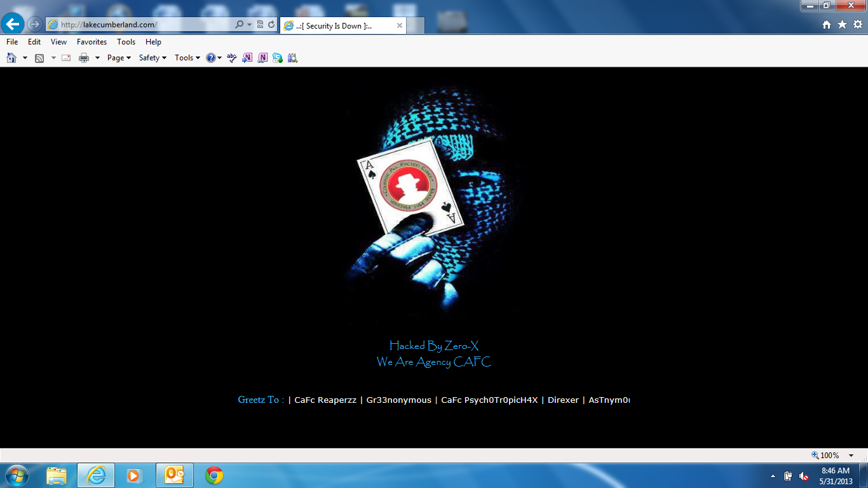Expand the Home button dropdown arrow
The height and width of the screenshot is (488, 868).
click(x=25, y=58)
